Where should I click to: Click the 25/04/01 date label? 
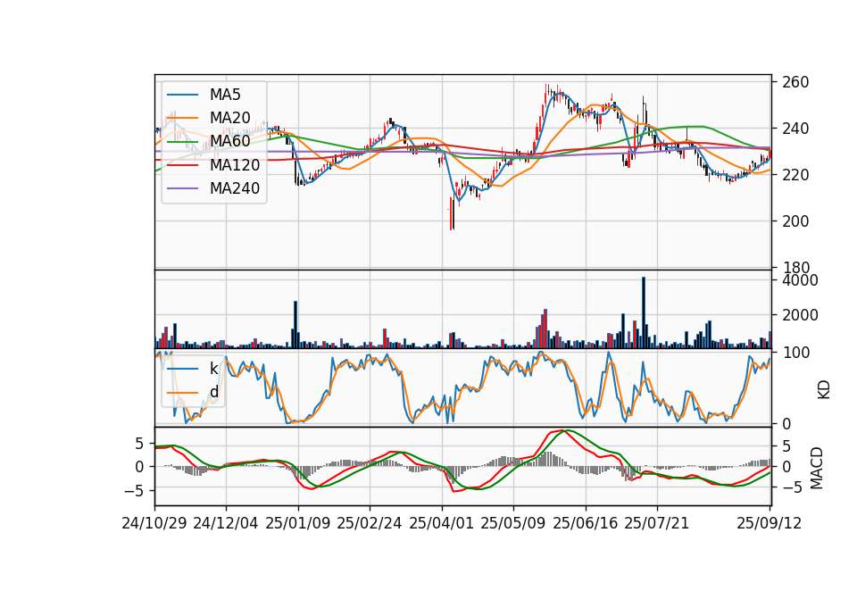(441, 523)
